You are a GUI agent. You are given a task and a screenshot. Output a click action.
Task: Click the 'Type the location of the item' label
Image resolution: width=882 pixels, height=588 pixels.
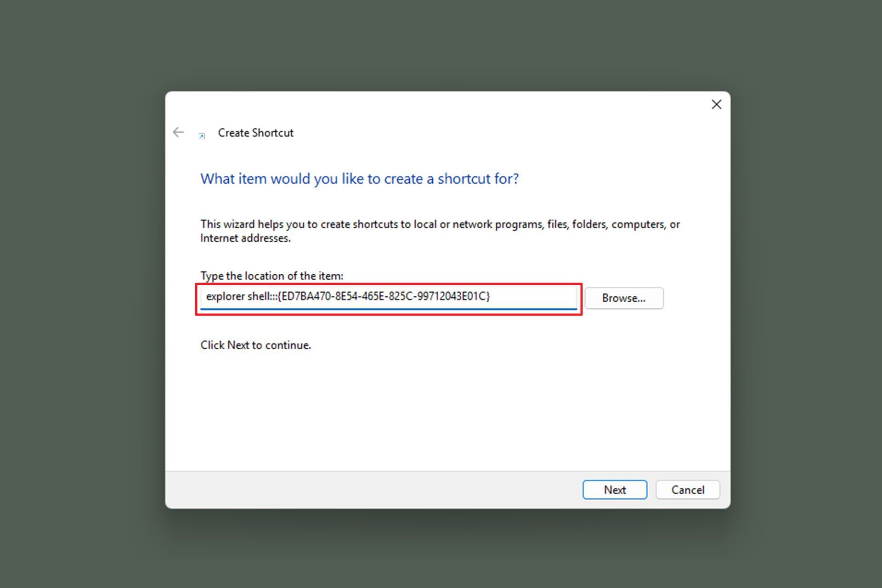click(x=271, y=276)
